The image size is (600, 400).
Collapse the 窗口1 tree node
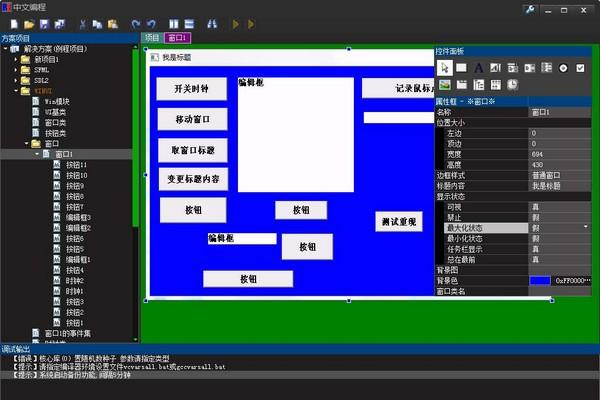coord(37,154)
